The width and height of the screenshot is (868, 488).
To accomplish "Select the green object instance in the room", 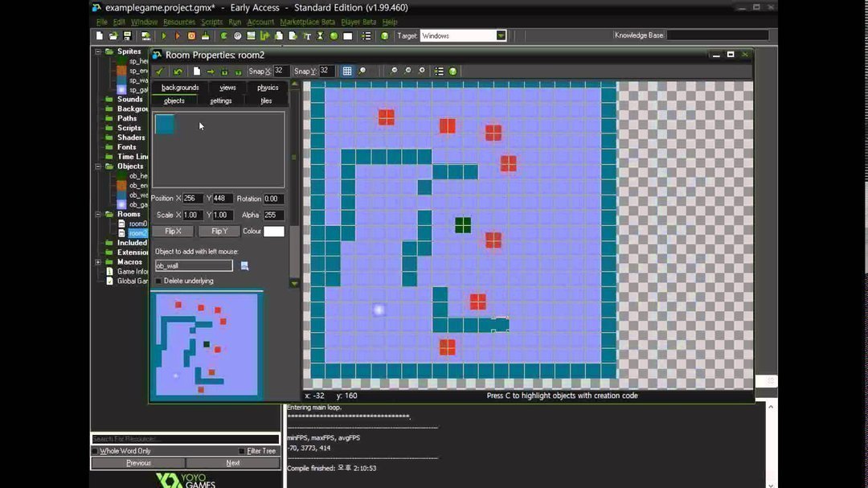I will [x=463, y=225].
